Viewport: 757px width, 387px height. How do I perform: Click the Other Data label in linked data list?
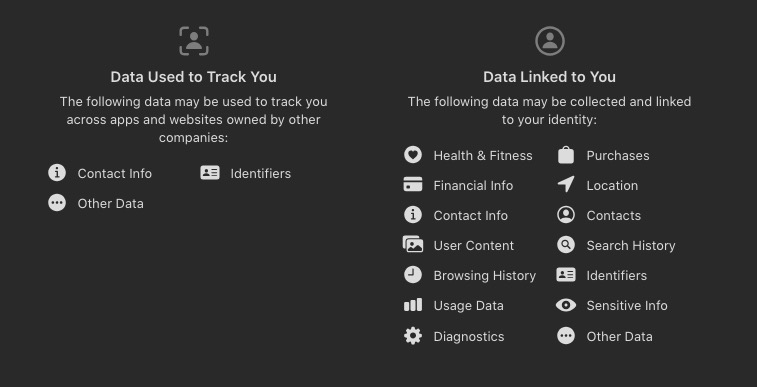point(619,336)
